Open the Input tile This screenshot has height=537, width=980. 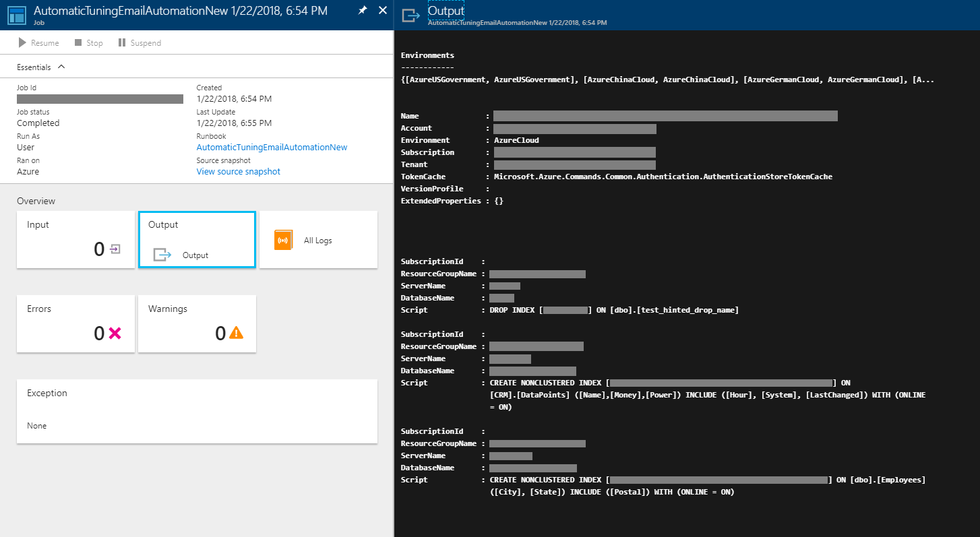coord(75,239)
